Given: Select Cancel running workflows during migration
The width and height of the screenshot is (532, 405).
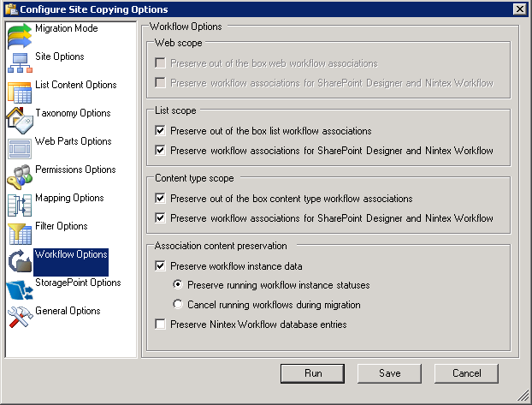Looking at the screenshot, I should [x=178, y=304].
